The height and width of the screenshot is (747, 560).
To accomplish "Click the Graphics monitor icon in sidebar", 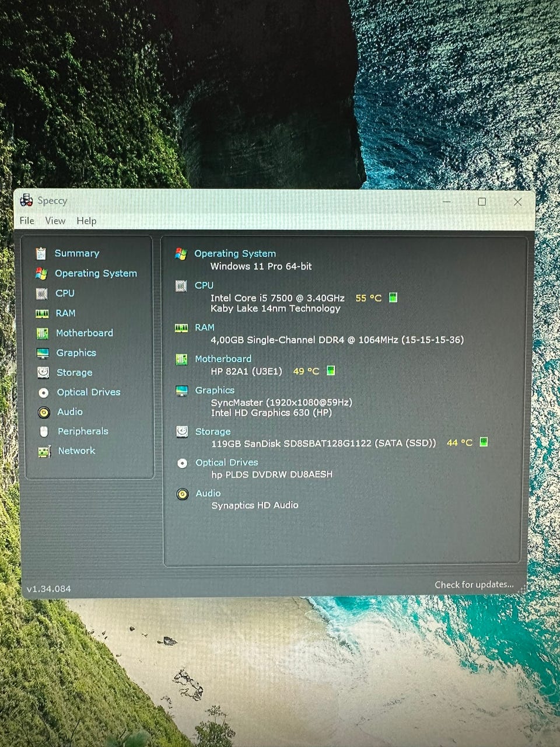I will [43, 353].
